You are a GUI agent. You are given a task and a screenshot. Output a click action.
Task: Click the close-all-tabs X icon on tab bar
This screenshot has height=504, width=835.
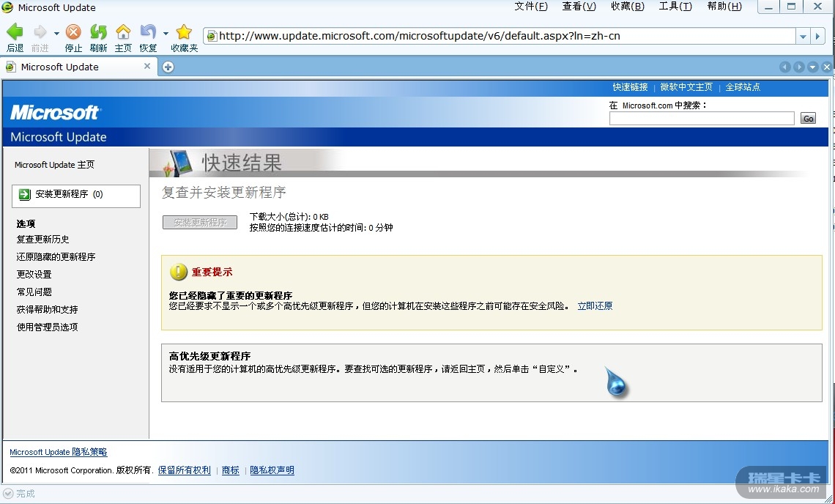tap(826, 67)
